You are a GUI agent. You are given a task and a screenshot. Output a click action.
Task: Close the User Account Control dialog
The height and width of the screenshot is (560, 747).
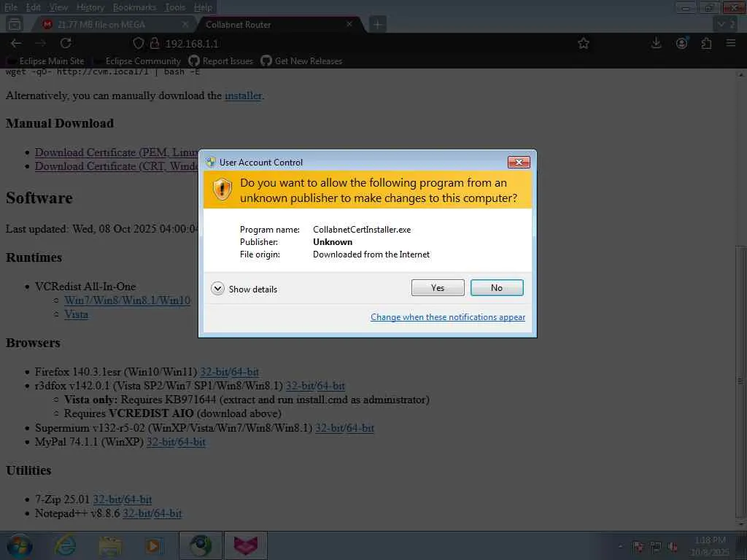tap(519, 163)
